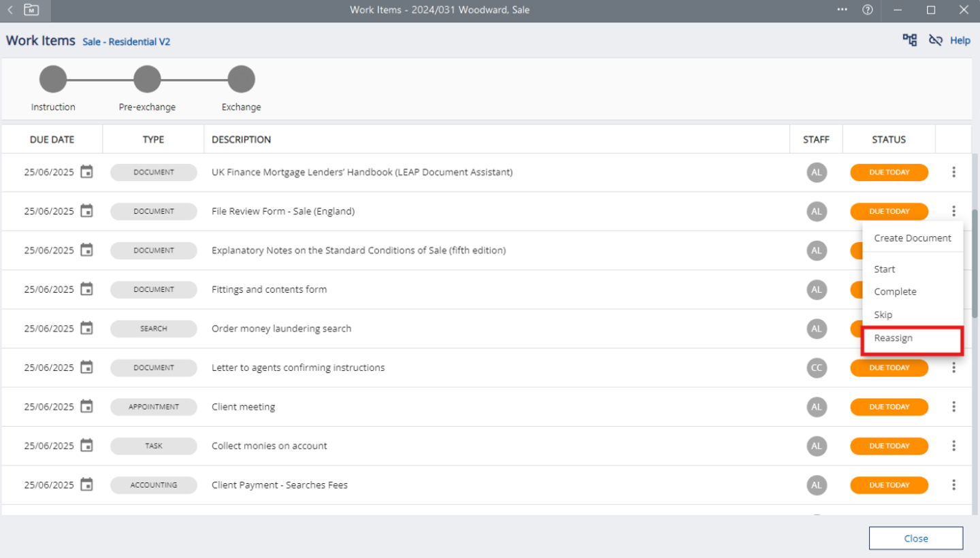Open the three-dot more menu in title bar
This screenshot has width=980, height=558.
point(843,10)
